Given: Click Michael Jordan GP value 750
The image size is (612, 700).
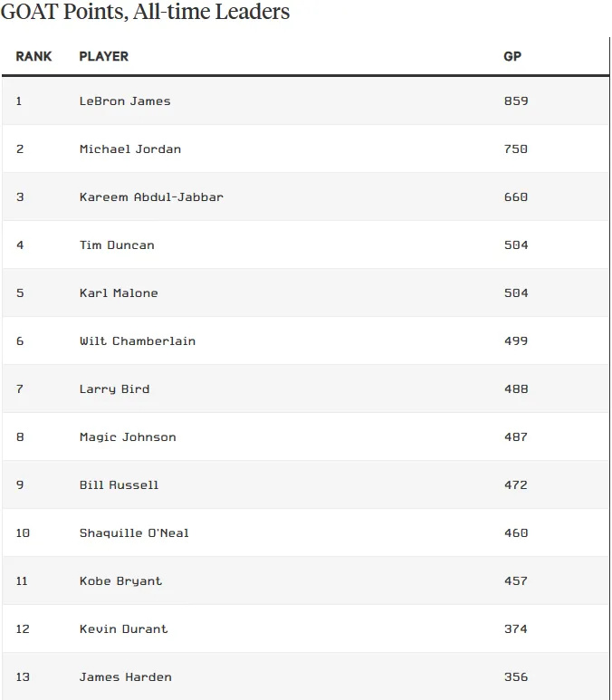Looking at the screenshot, I should pyautogui.click(x=516, y=149).
